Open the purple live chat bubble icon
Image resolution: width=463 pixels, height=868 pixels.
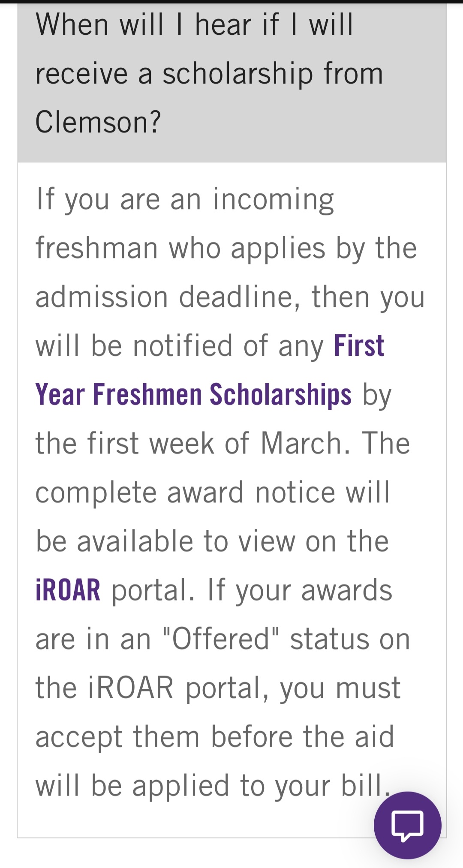pyautogui.click(x=407, y=825)
